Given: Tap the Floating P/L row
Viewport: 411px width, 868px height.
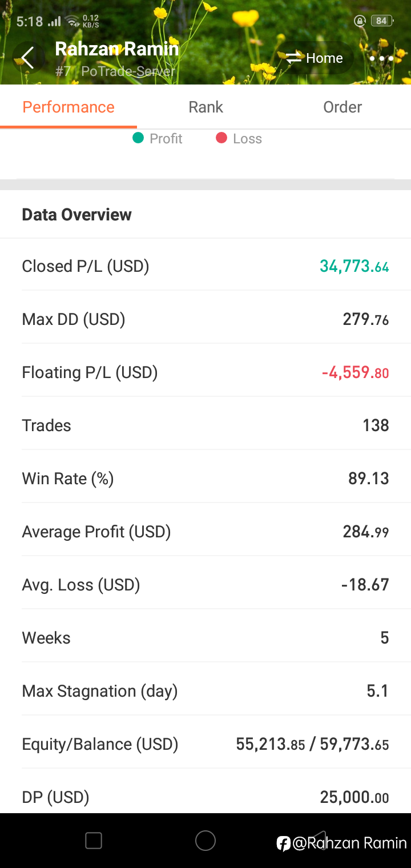Looking at the screenshot, I should point(205,372).
